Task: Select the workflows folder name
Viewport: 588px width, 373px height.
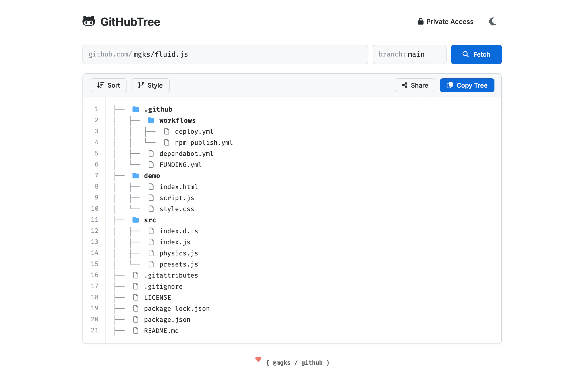Action: pyautogui.click(x=177, y=120)
